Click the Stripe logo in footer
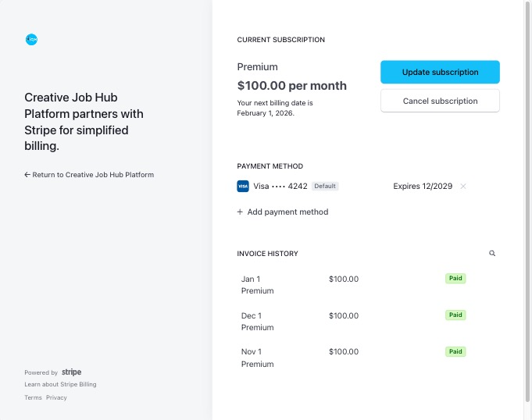This screenshot has width=532, height=420. click(x=72, y=372)
